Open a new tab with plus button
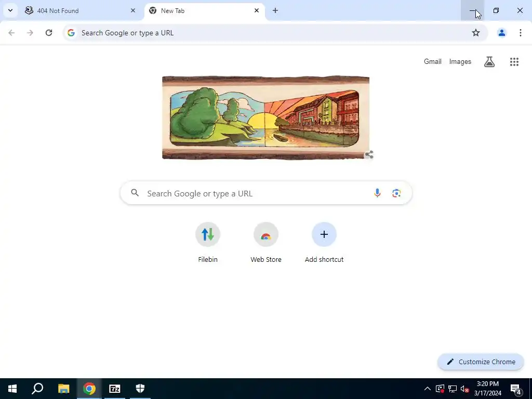 coord(275,10)
